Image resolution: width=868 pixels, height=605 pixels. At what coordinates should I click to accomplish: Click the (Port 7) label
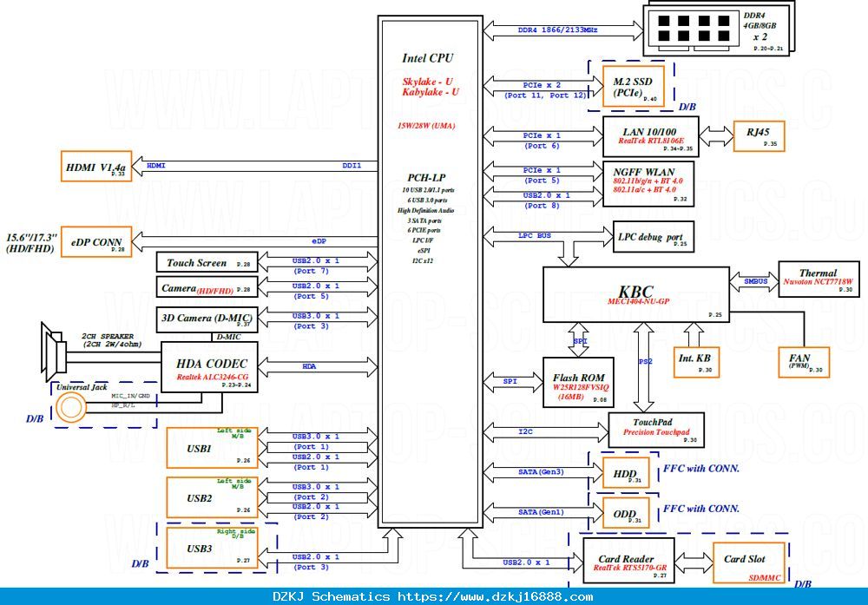(x=311, y=271)
